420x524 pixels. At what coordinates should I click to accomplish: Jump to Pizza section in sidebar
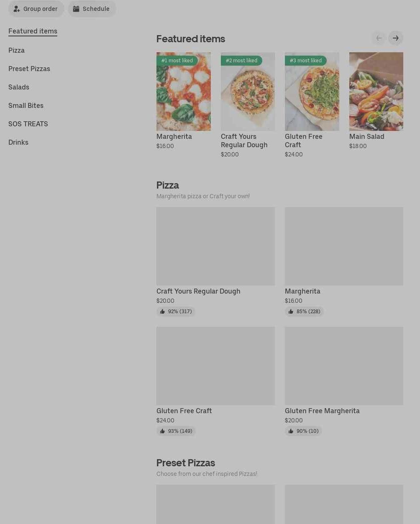coord(16,50)
